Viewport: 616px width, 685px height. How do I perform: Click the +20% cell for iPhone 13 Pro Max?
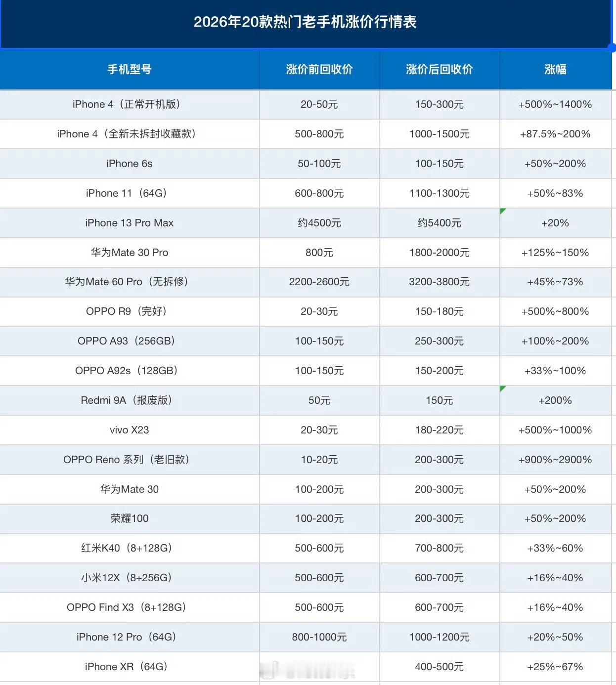(x=556, y=223)
